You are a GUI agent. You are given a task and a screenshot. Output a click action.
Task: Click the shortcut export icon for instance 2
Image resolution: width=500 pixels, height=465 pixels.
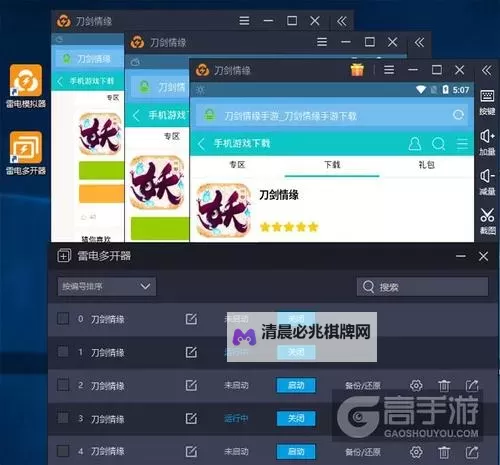coord(472,386)
